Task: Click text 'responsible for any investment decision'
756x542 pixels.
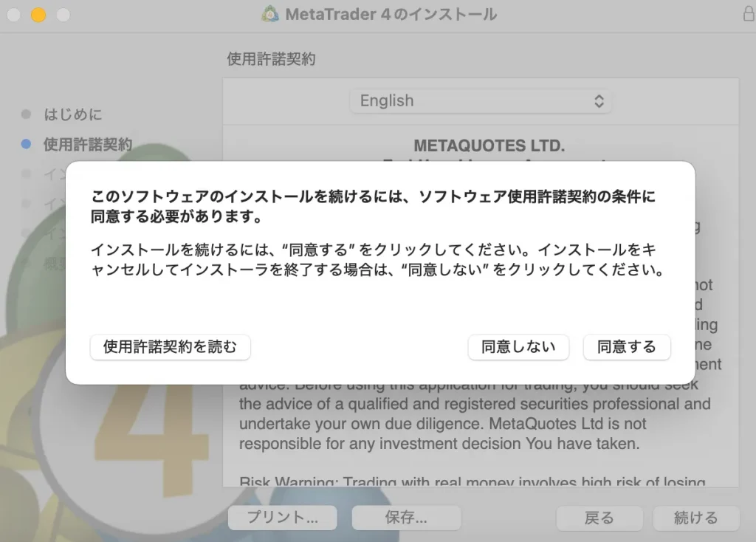Action: point(380,444)
